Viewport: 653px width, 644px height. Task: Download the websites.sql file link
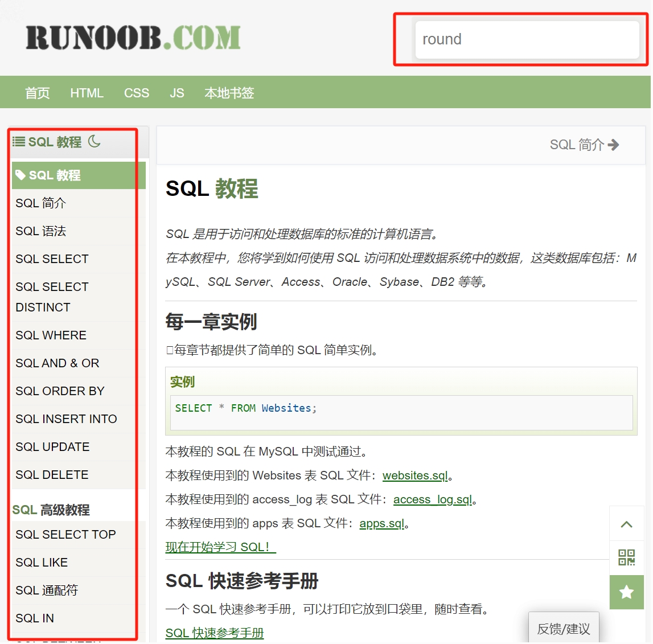point(415,475)
